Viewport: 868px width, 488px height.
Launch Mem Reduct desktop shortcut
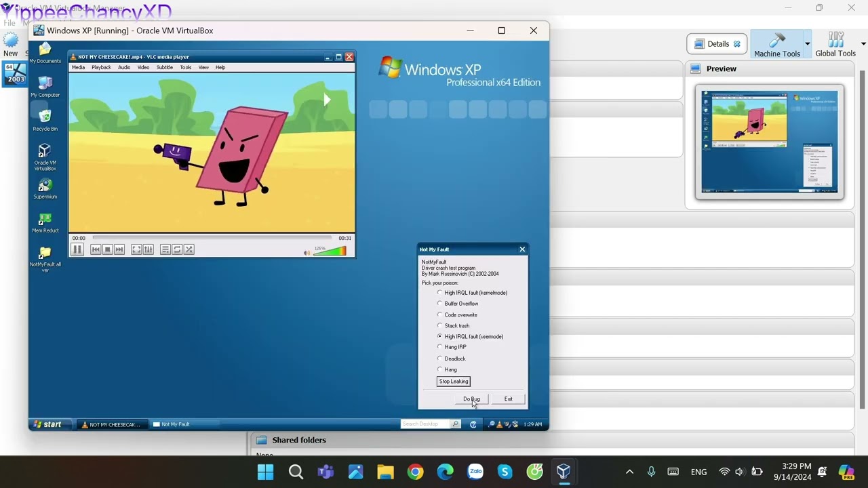coord(45,222)
